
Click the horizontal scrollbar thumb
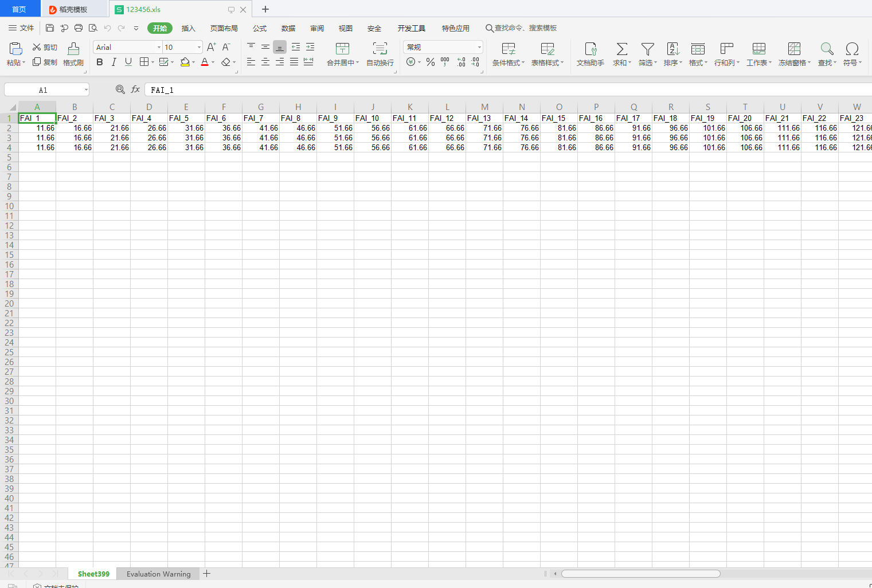pos(641,574)
